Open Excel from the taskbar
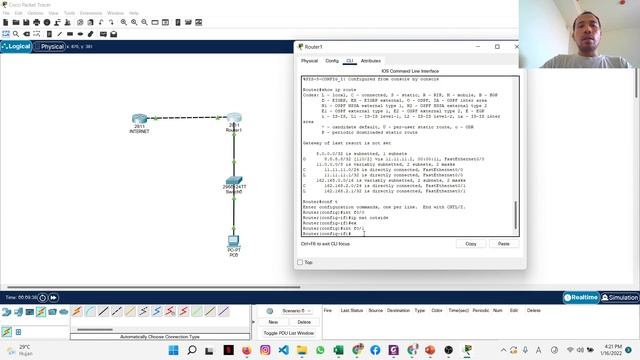Viewport: 640px width, 360px height. click(338, 350)
